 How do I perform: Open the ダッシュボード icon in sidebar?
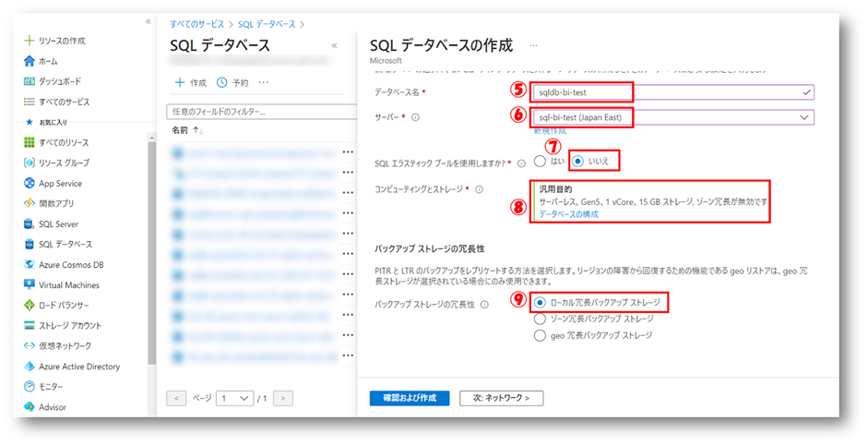[x=30, y=81]
